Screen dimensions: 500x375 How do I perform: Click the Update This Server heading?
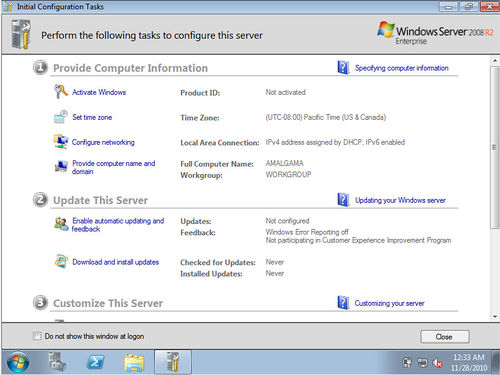[100, 200]
